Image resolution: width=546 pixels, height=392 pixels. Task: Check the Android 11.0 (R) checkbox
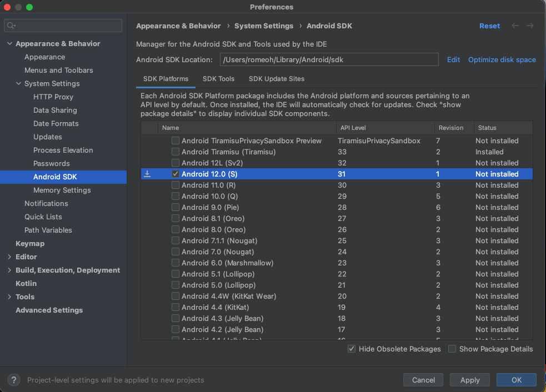click(x=176, y=185)
